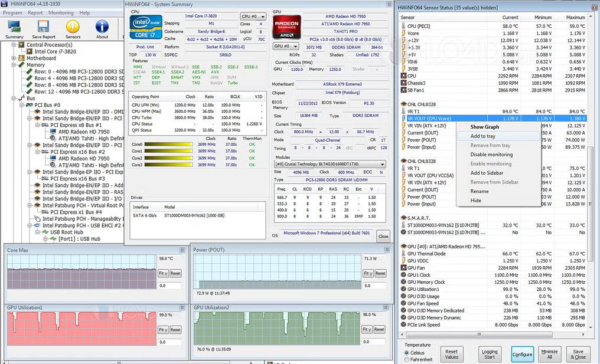
Task: Click the GPU Thermal Diode thermometer icon
Action: pos(403,254)
